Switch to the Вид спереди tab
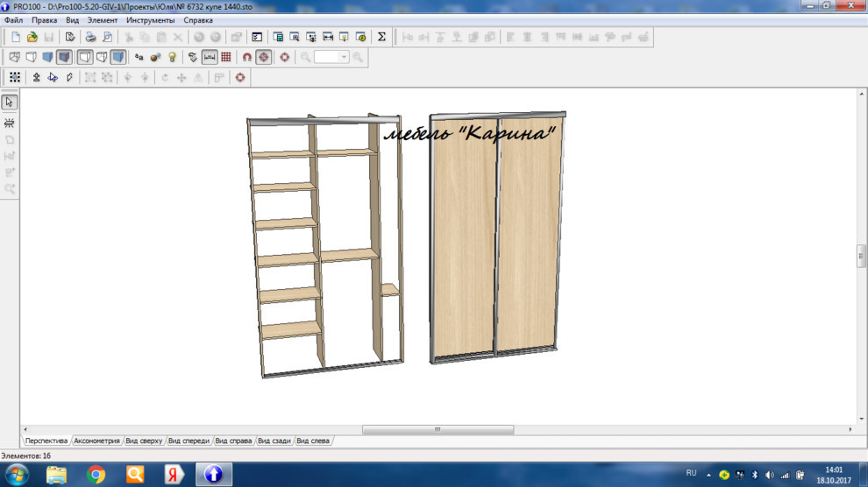This screenshot has width=868, height=487. [x=189, y=441]
